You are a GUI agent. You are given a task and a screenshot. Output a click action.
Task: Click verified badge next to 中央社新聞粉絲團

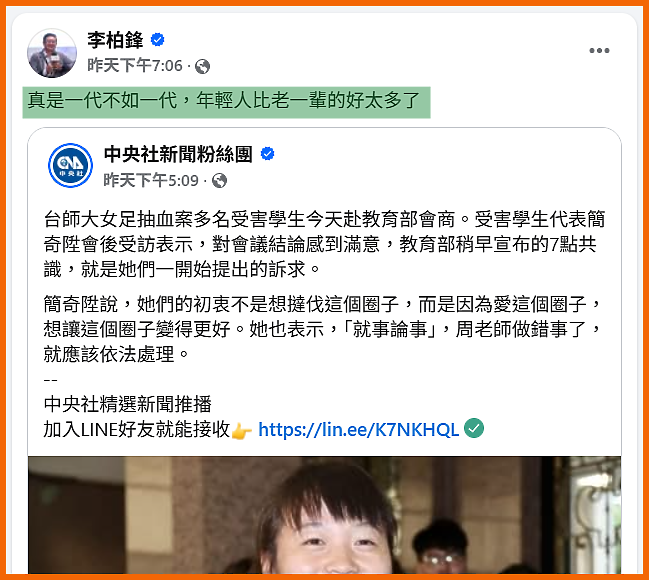point(267,154)
